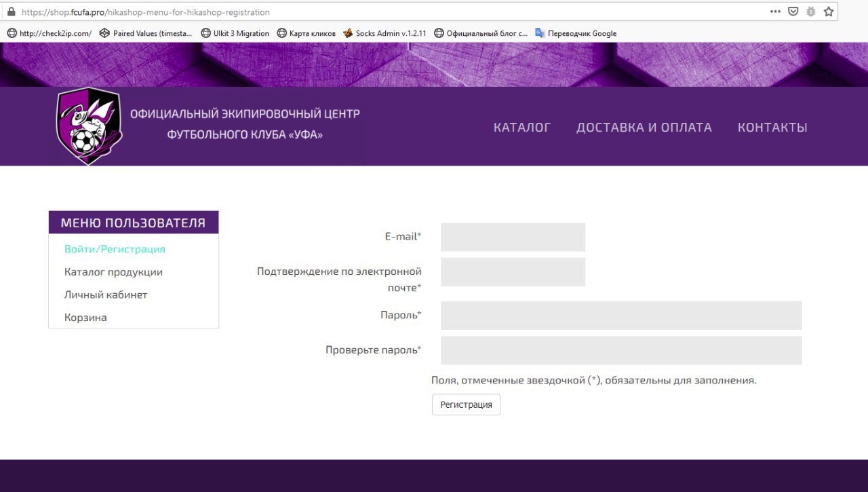Viewport: 868px width, 492px height.
Task: Click the bug extension icon in address bar
Action: (810, 12)
